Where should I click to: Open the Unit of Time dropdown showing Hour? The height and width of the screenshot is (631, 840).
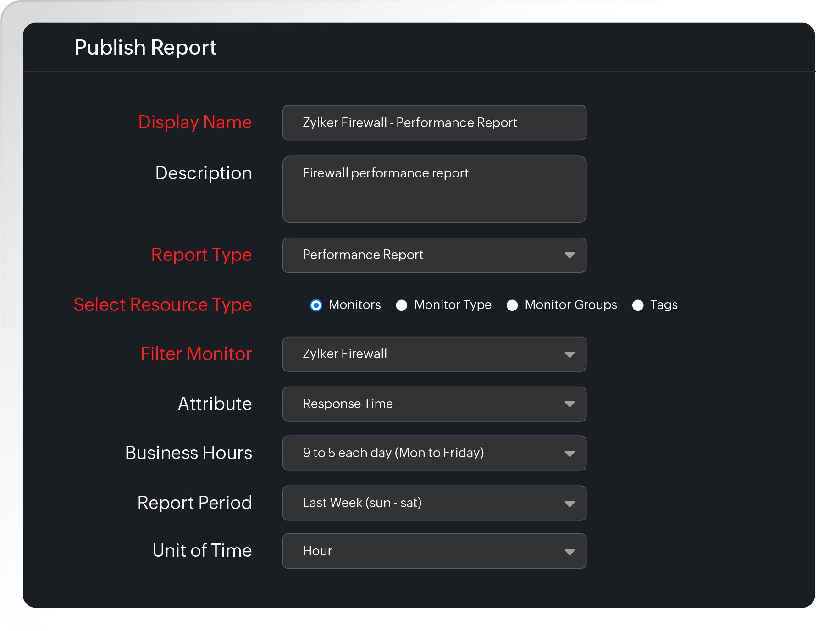tap(434, 551)
